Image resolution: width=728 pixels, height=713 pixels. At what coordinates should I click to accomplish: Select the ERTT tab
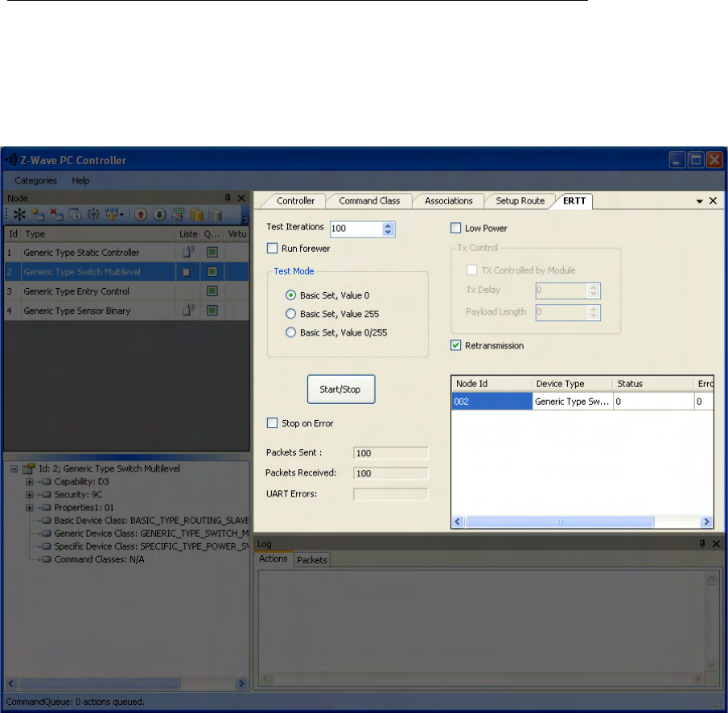(574, 200)
